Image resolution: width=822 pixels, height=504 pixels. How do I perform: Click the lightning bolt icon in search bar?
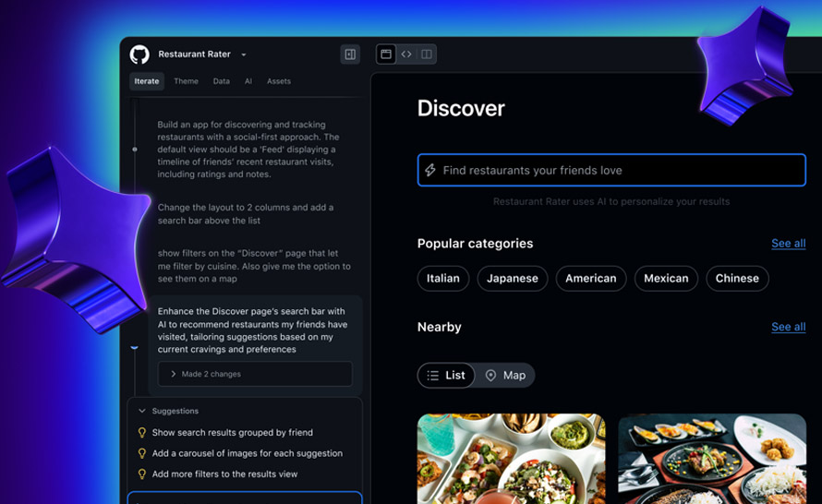pyautogui.click(x=430, y=170)
